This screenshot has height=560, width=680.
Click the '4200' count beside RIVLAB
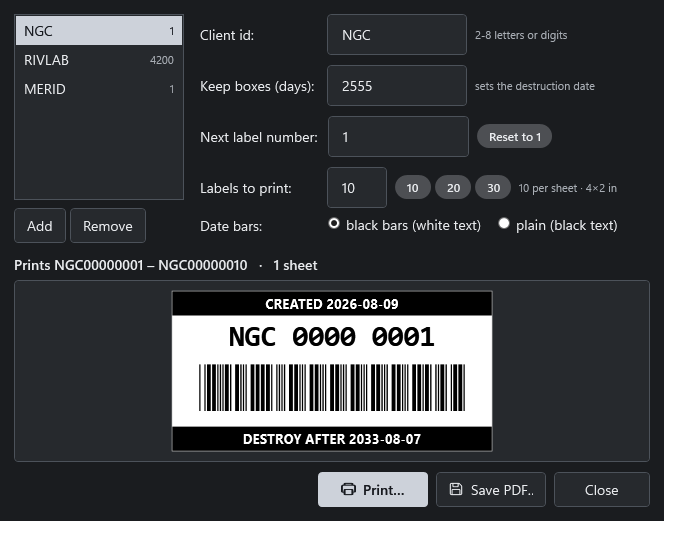coord(162,60)
